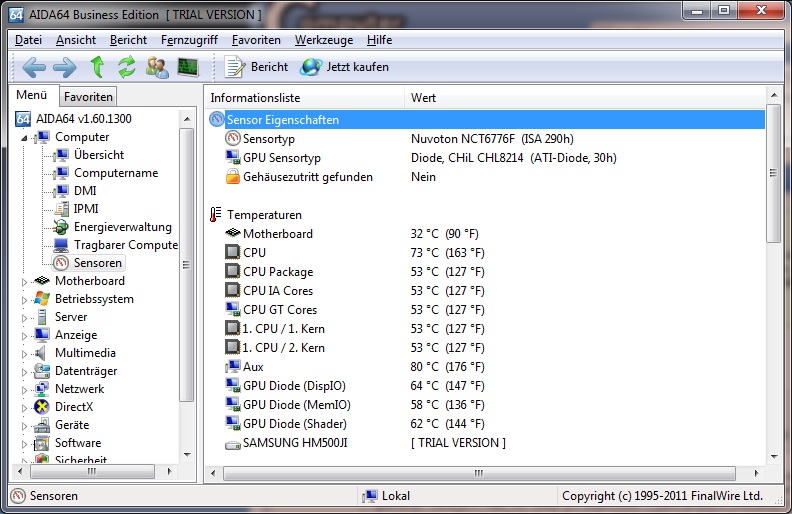Click the Betriebssystem Windows flag icon
Image resolution: width=792 pixels, height=514 pixels.
click(x=41, y=299)
